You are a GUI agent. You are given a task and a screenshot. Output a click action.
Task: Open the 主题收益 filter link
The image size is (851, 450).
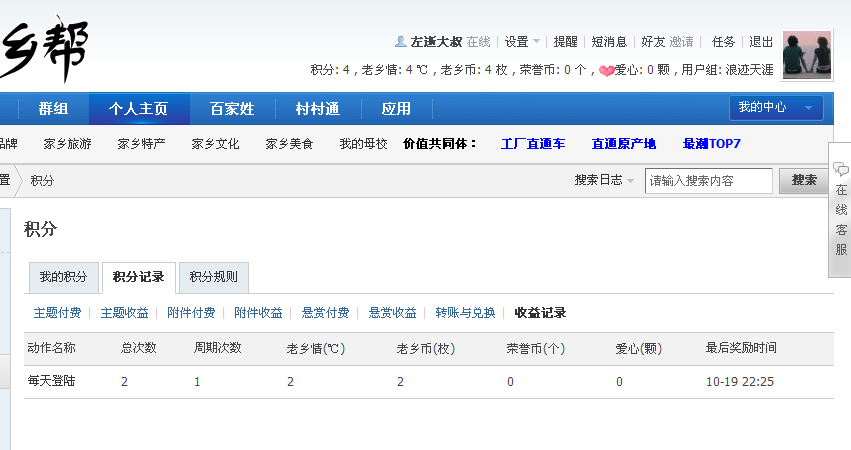[124, 313]
